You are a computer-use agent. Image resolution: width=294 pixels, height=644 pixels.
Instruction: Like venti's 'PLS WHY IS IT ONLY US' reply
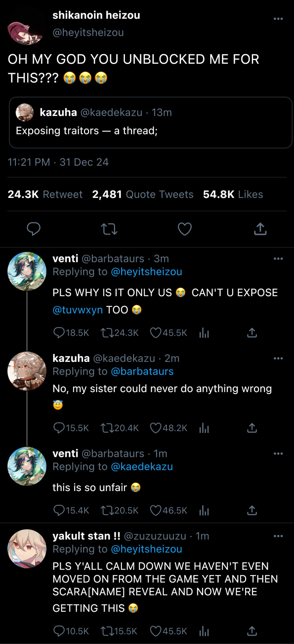pos(156,333)
